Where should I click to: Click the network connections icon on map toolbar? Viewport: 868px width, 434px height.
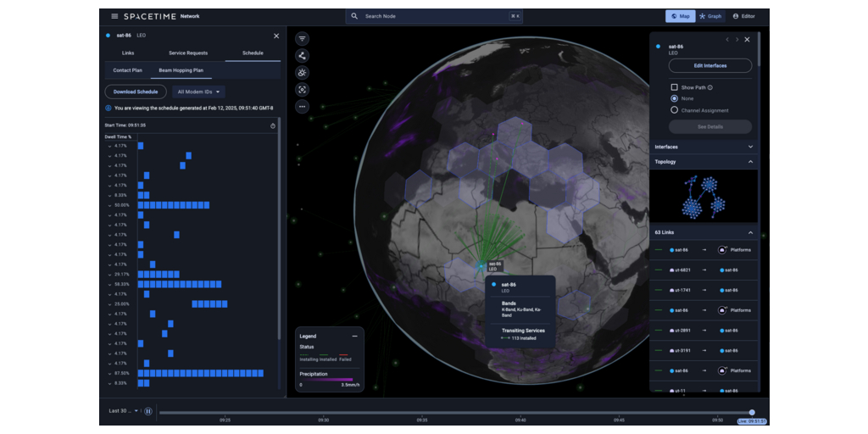pos(303,56)
